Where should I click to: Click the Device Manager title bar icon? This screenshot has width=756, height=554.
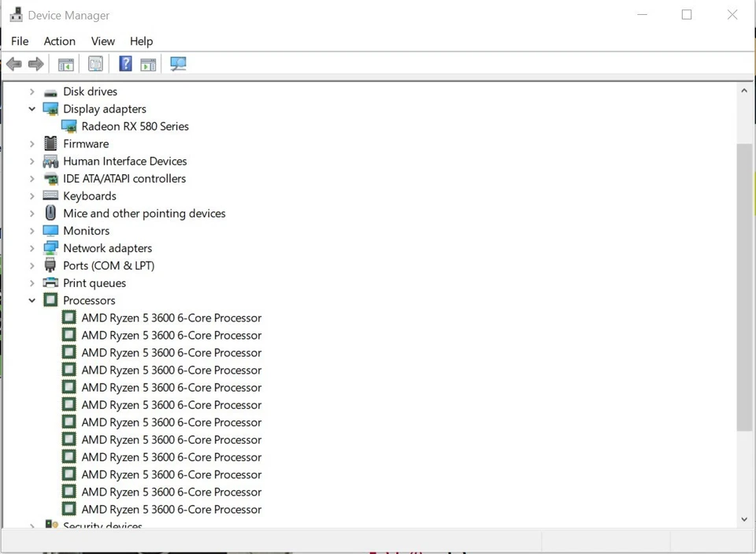(x=16, y=15)
